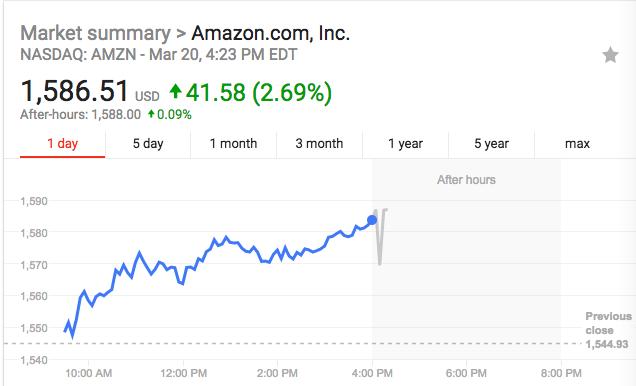
Task: Click the After hours shaded region label
Action: pyautogui.click(x=466, y=180)
